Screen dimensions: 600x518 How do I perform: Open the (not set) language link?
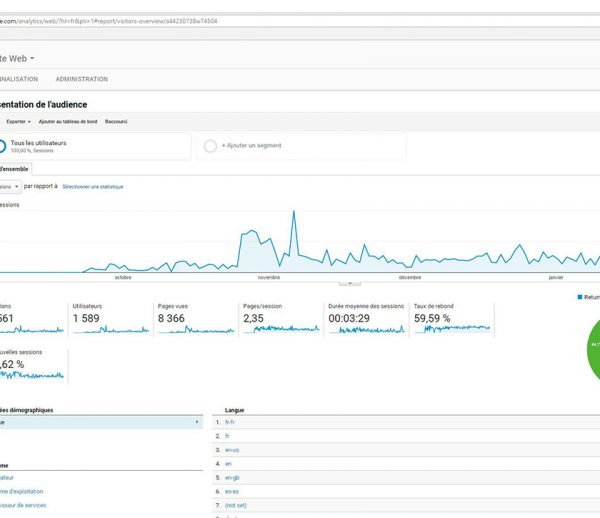tap(236, 505)
